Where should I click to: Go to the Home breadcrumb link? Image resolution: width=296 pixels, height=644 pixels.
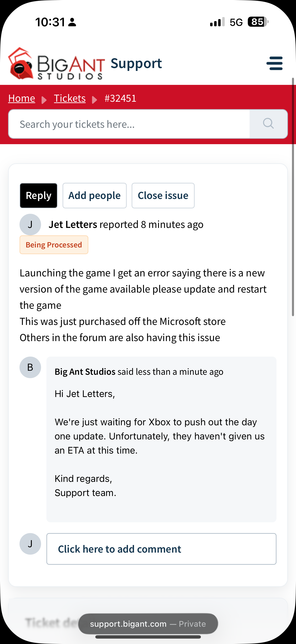click(x=22, y=98)
